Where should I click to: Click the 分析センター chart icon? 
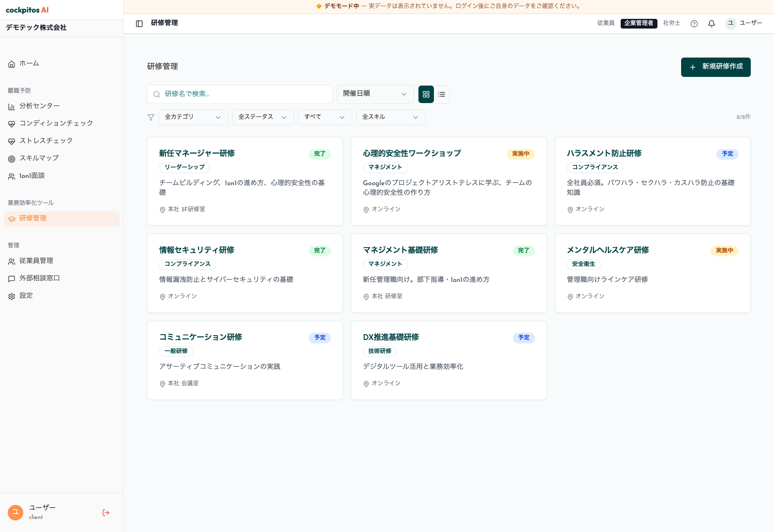pyautogui.click(x=12, y=106)
